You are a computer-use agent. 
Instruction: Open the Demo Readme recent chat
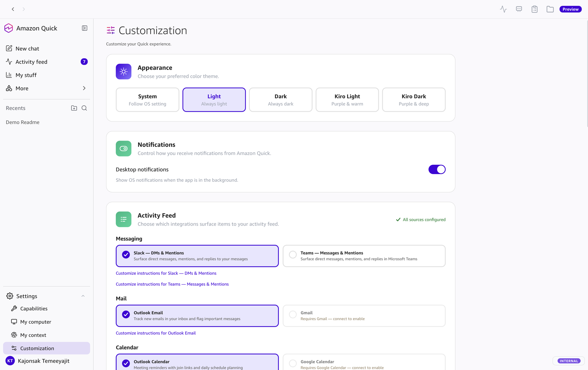[x=23, y=122]
